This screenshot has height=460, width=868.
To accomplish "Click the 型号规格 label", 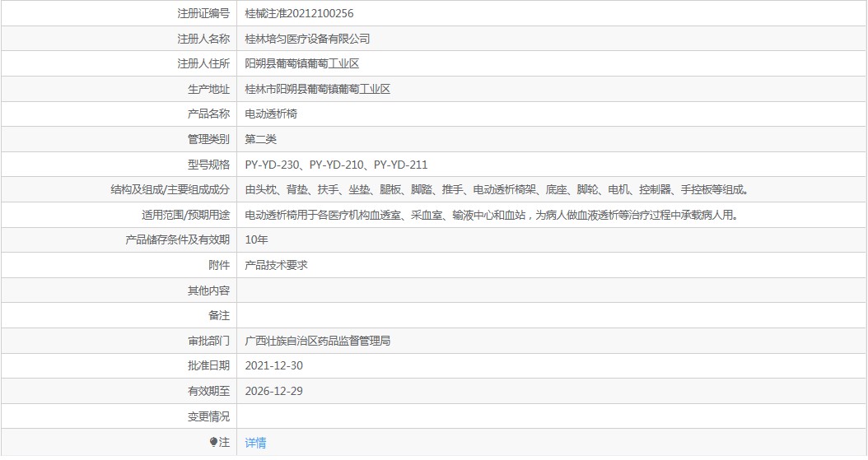I will (208, 165).
